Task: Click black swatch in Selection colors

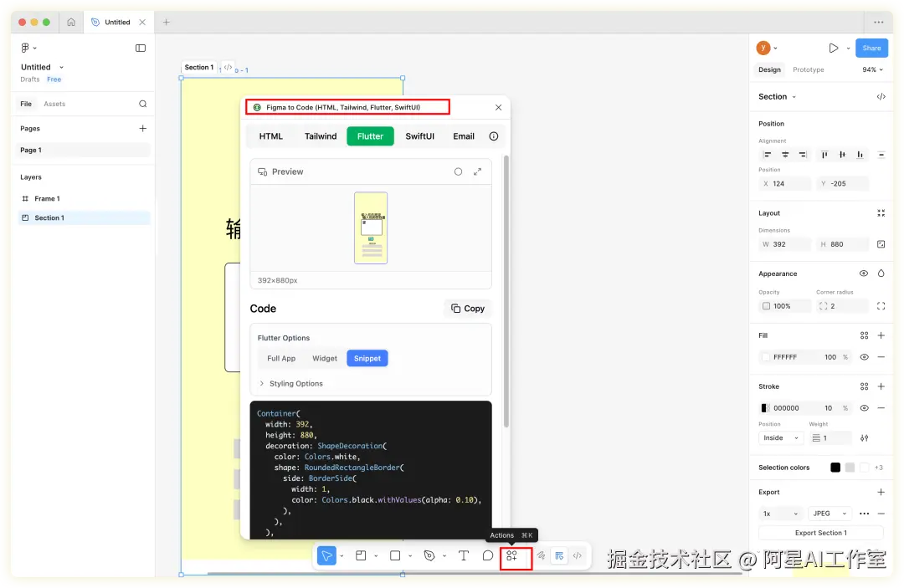Action: 835,468
